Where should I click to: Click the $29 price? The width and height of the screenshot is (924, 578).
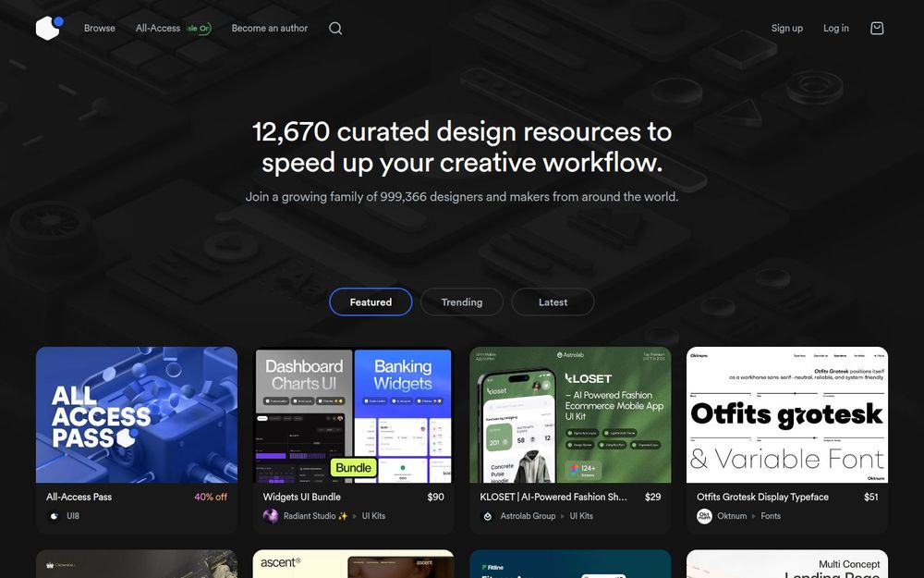652,498
